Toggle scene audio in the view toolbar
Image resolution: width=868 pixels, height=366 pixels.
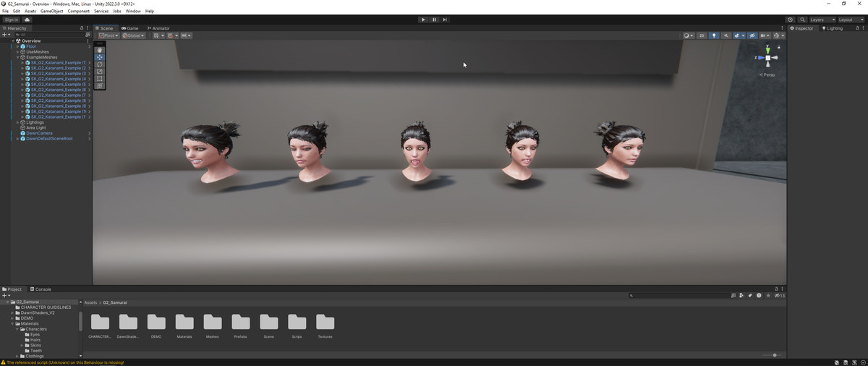[726, 35]
